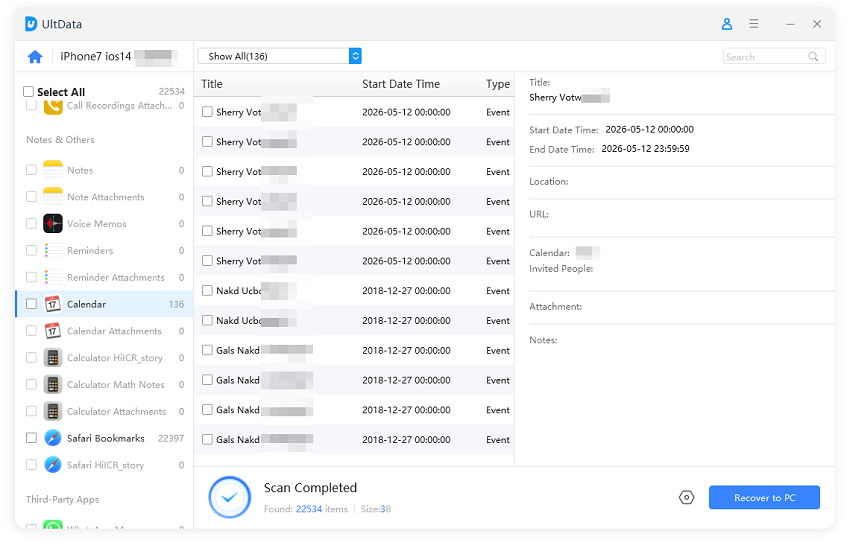Image resolution: width=850 pixels, height=551 pixels.
Task: Tick the first Sherry Vot event checkbox
Action: click(x=207, y=112)
